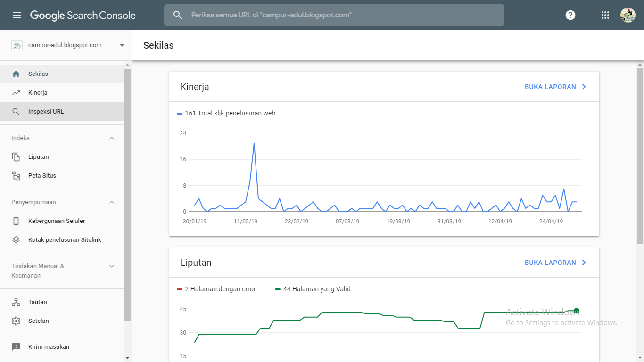Select Inspeksi URL in the sidebar
The width and height of the screenshot is (644, 362).
pyautogui.click(x=46, y=112)
